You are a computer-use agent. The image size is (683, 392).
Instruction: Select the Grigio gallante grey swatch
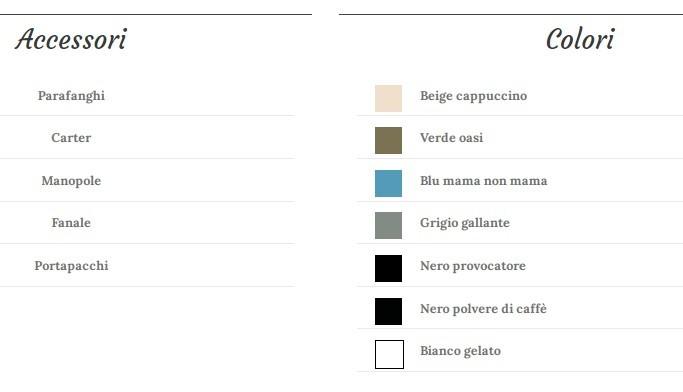pos(388,225)
